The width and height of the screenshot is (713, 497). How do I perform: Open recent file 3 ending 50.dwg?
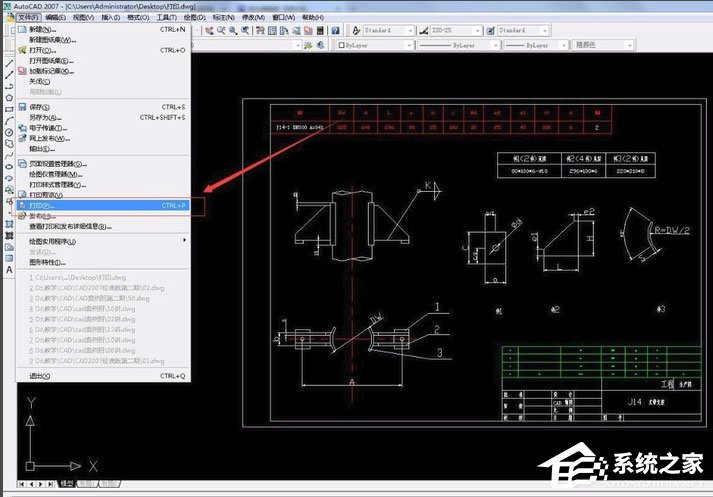(103, 298)
